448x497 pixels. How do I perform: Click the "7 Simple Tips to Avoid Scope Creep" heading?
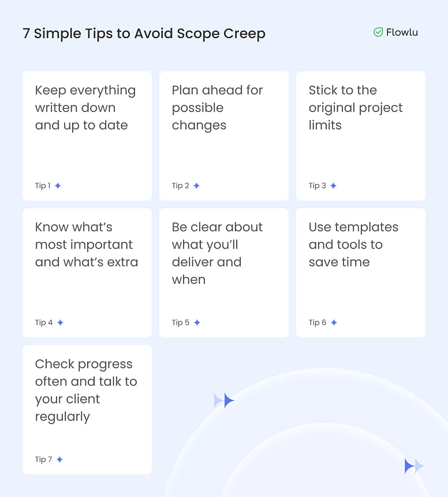pos(144,34)
